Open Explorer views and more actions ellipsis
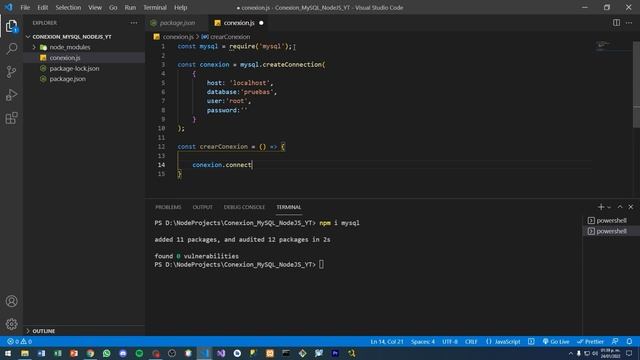The width and height of the screenshot is (640, 360). [x=134, y=23]
